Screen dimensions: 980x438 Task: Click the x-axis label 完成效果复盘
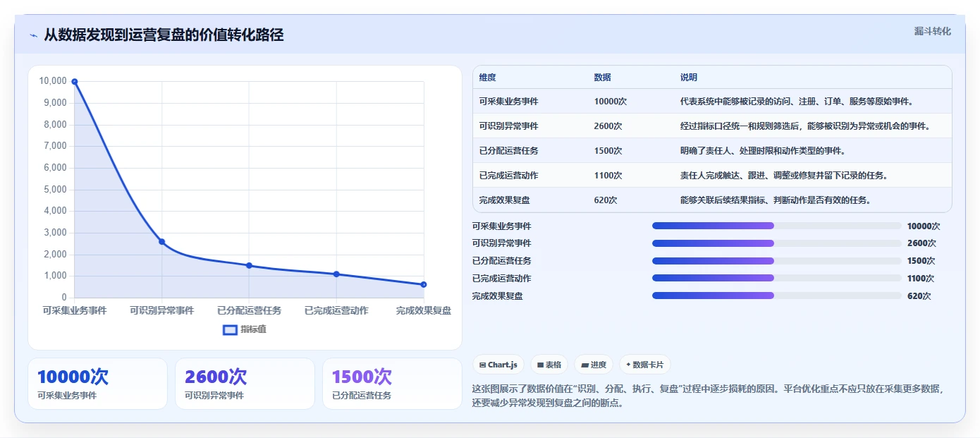coord(424,310)
